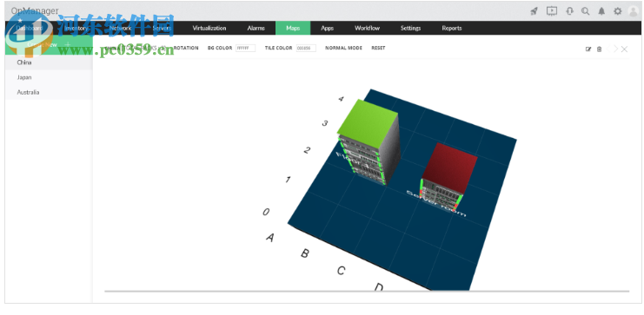Go to previous map arrow

pos(608,49)
